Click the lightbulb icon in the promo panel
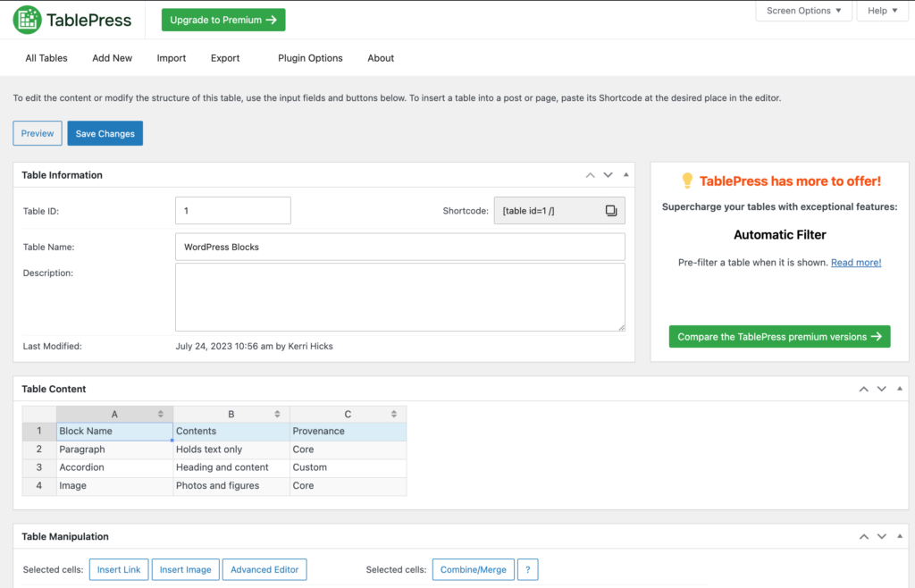This screenshot has width=915, height=588. coord(687,181)
